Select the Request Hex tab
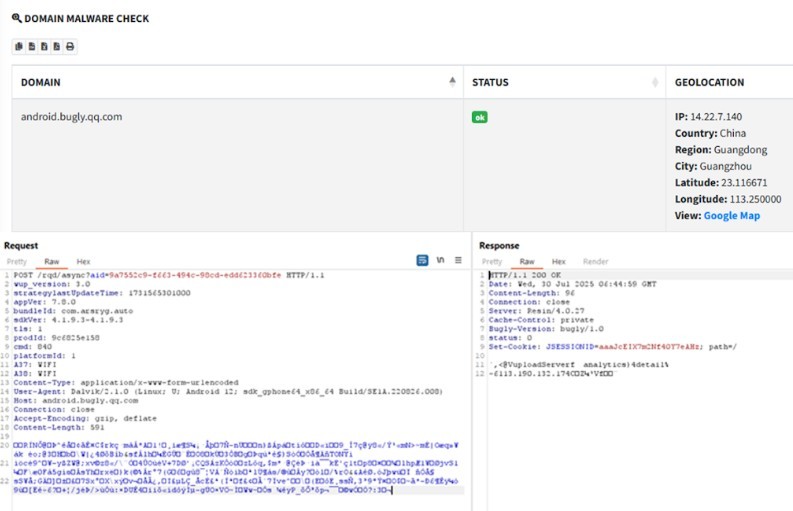The width and height of the screenshot is (793, 511). 83,261
